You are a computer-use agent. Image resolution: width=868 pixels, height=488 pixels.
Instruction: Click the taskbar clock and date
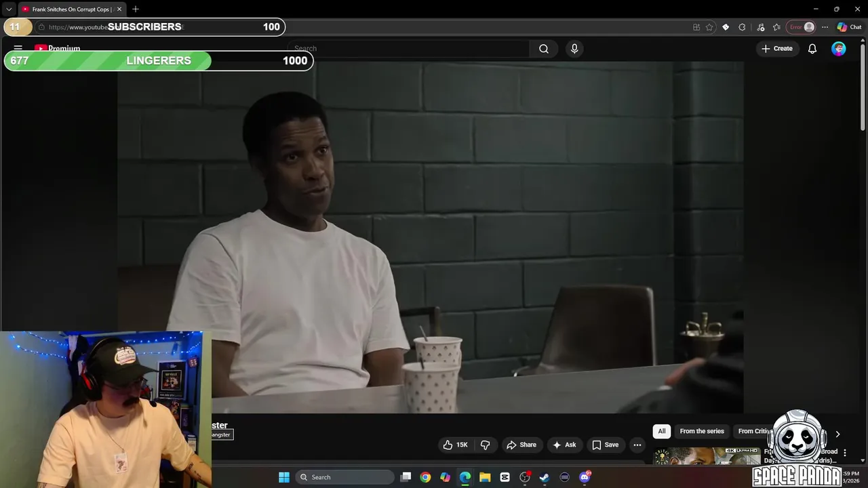[x=850, y=477]
